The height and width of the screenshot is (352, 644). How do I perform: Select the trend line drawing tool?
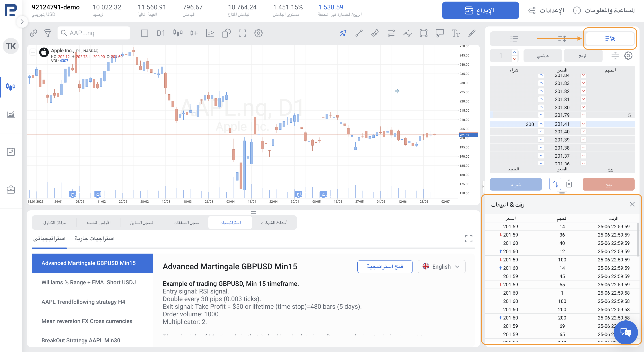point(359,33)
